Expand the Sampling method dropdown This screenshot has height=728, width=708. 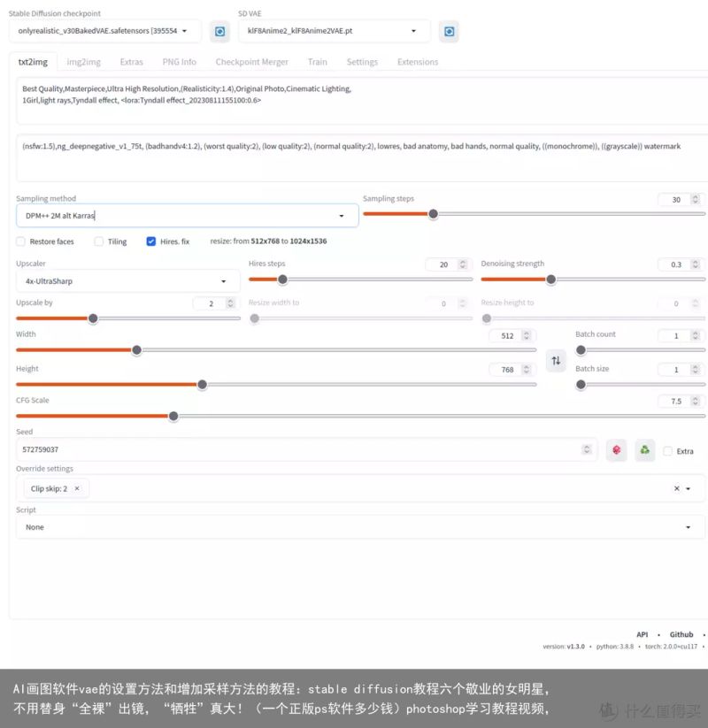pyautogui.click(x=188, y=216)
